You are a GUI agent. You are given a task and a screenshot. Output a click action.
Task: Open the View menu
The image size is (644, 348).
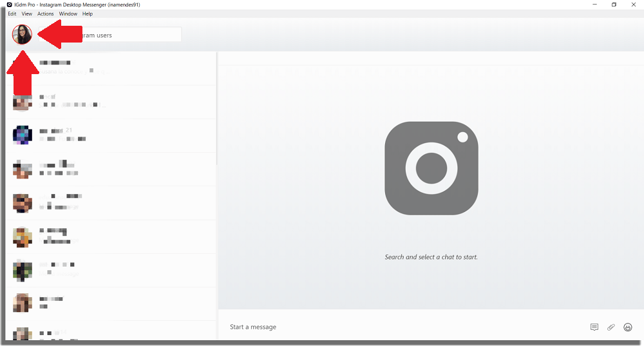(26, 14)
